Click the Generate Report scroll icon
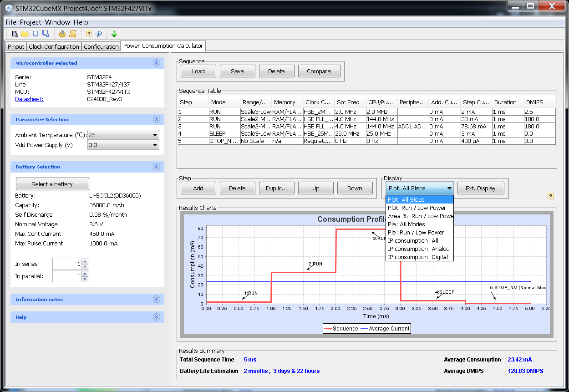 72,34
